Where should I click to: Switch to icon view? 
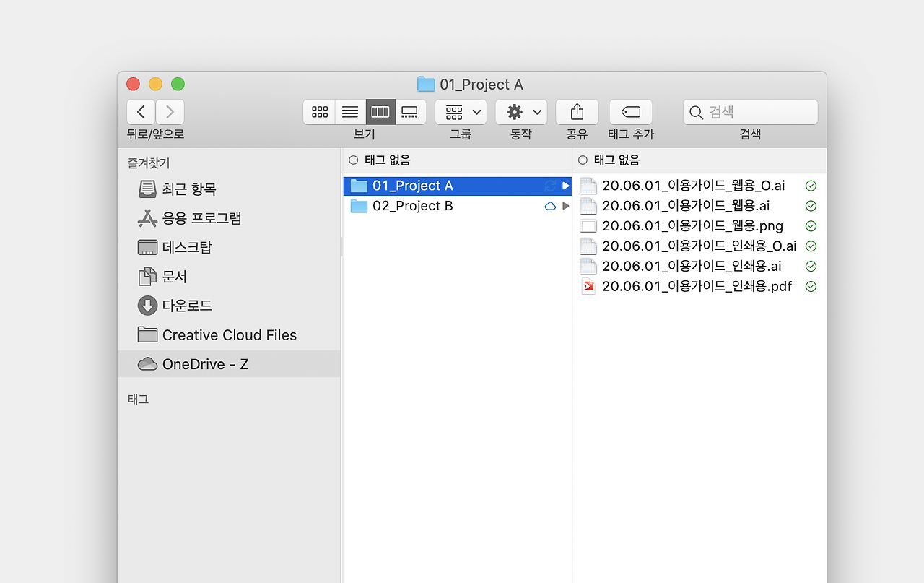[x=319, y=112]
